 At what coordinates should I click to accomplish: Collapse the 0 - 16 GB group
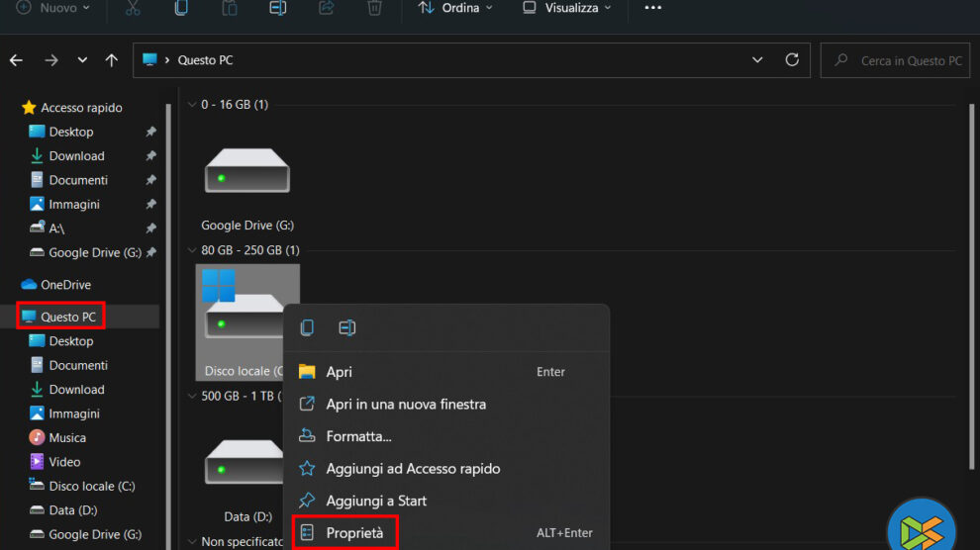[x=192, y=105]
